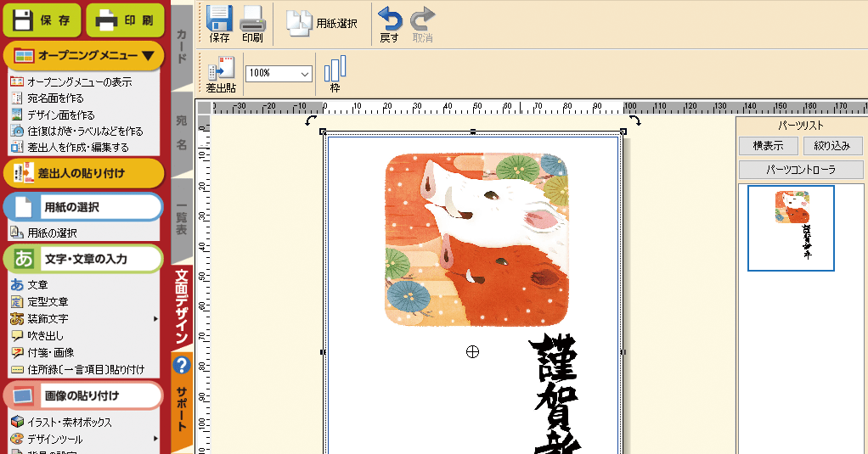Insert 付箋・画像 item
The image size is (868, 454).
(50, 353)
